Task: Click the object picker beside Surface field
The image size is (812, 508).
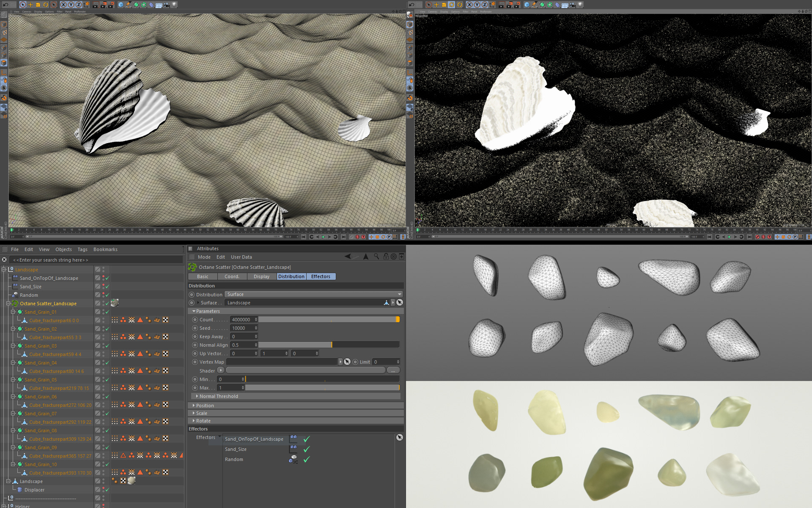Action: pos(399,302)
